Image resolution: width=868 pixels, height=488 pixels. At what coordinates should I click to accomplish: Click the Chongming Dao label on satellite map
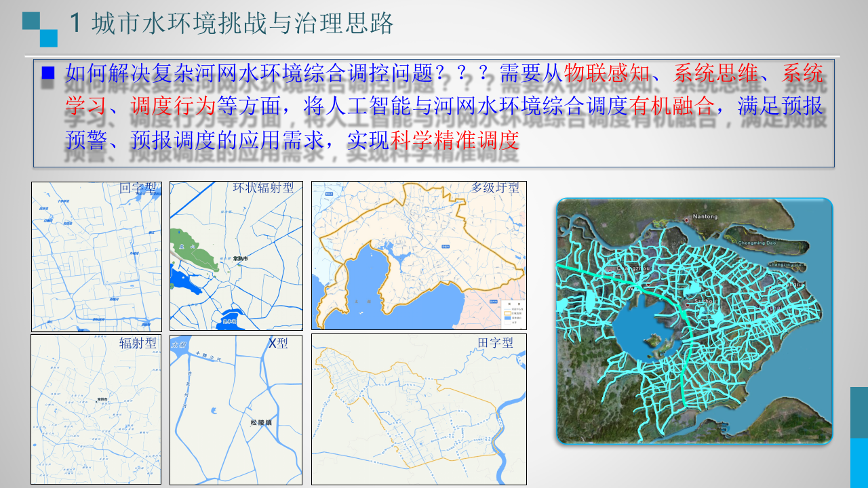757,243
